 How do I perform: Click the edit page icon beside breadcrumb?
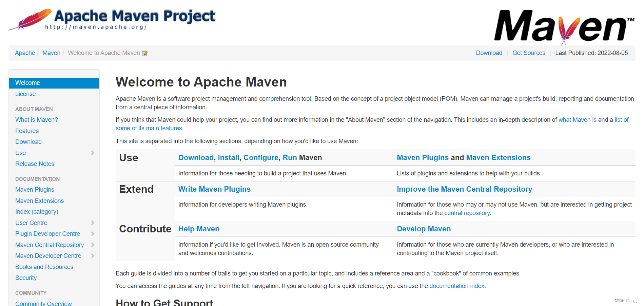(x=145, y=53)
